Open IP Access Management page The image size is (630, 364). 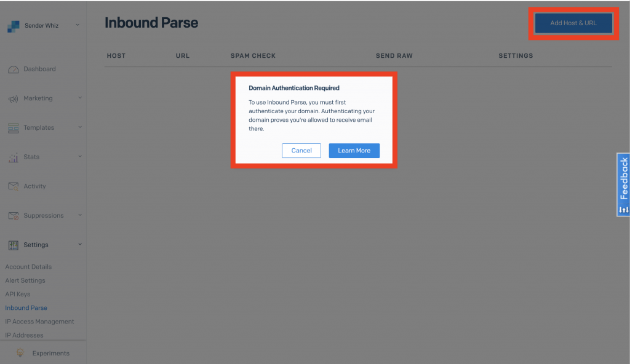(x=39, y=322)
